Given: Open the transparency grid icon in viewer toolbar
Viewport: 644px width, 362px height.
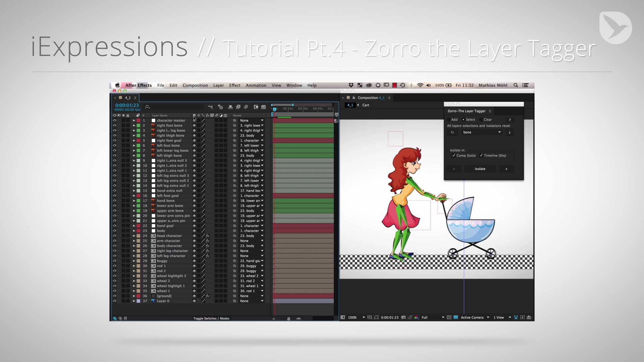Looking at the screenshot, I should [455, 317].
